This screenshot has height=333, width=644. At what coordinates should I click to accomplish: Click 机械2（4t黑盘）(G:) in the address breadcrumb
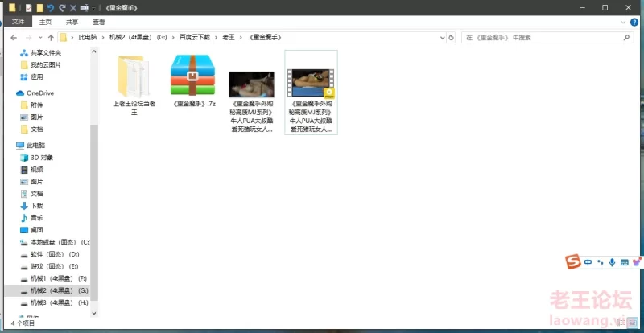(138, 37)
